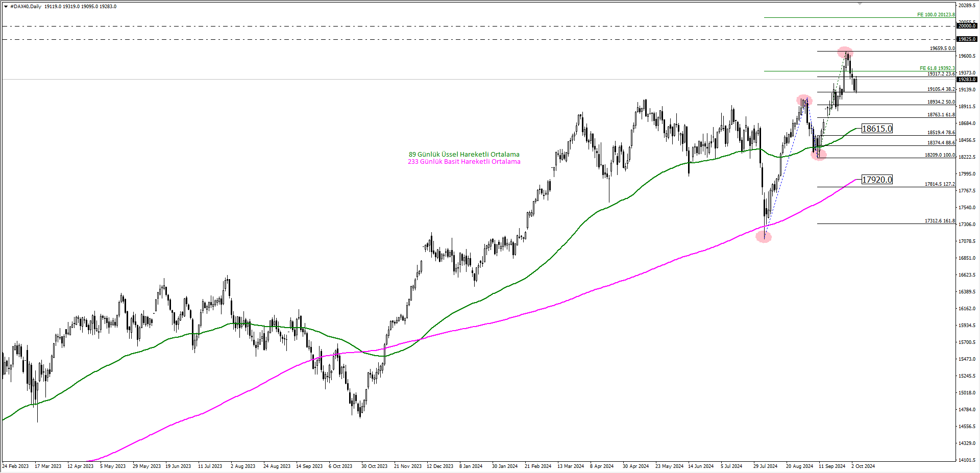The image size is (980, 473).
Task: Select the Fibonacci label 18374.4 88.6
Action: [x=941, y=143]
